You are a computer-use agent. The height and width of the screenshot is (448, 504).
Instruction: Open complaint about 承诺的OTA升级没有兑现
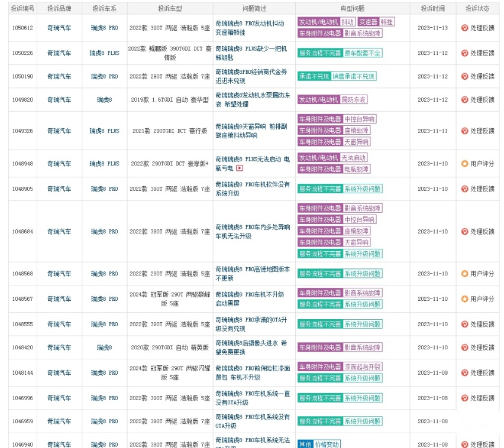(x=251, y=324)
